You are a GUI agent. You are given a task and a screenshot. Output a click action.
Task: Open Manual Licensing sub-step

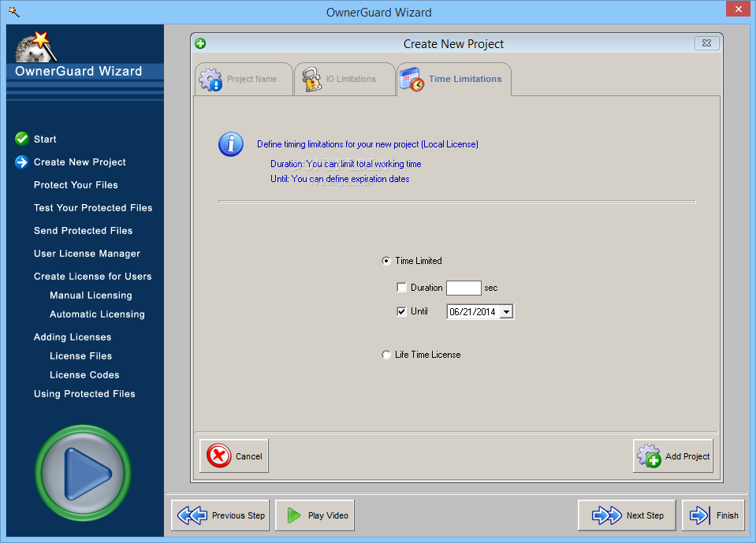(x=91, y=296)
